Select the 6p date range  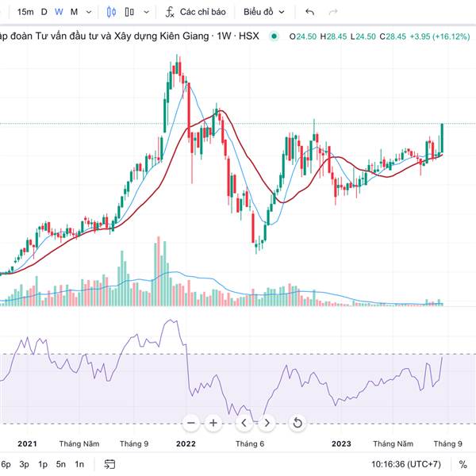click(6, 464)
